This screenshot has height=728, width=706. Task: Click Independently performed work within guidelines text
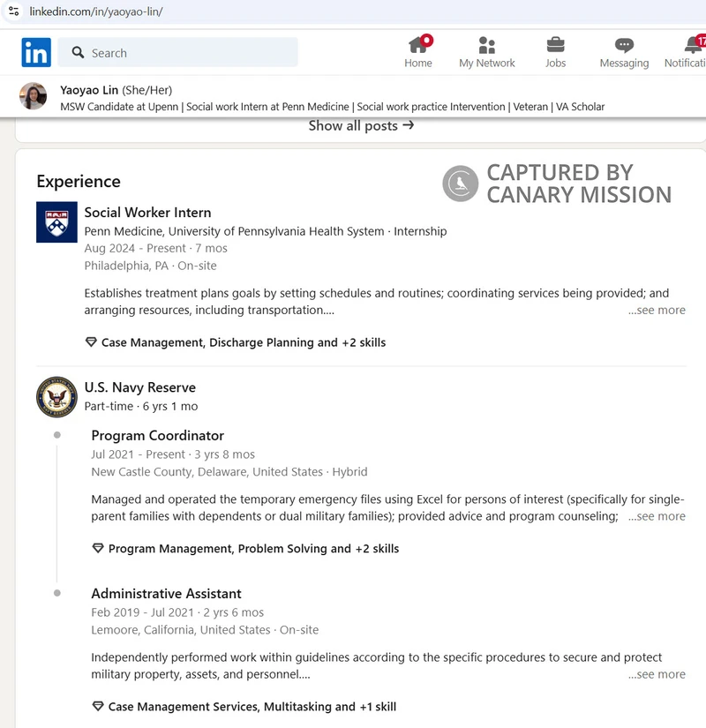pos(377,665)
